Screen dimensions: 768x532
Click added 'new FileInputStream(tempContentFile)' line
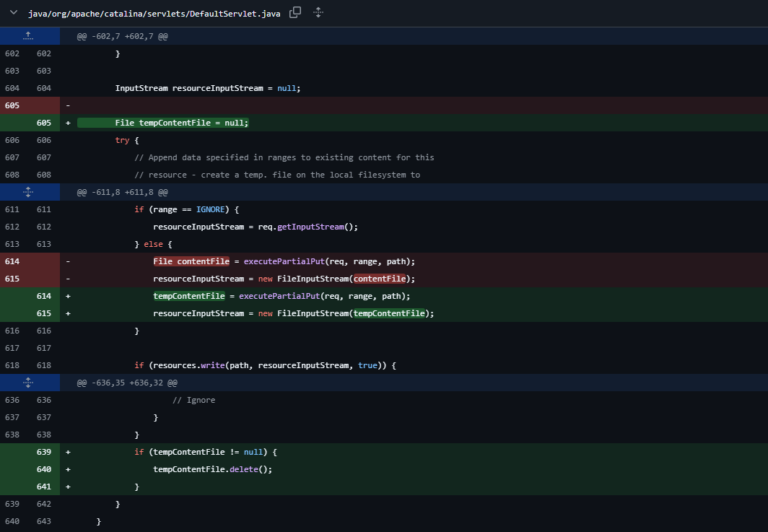(x=294, y=313)
